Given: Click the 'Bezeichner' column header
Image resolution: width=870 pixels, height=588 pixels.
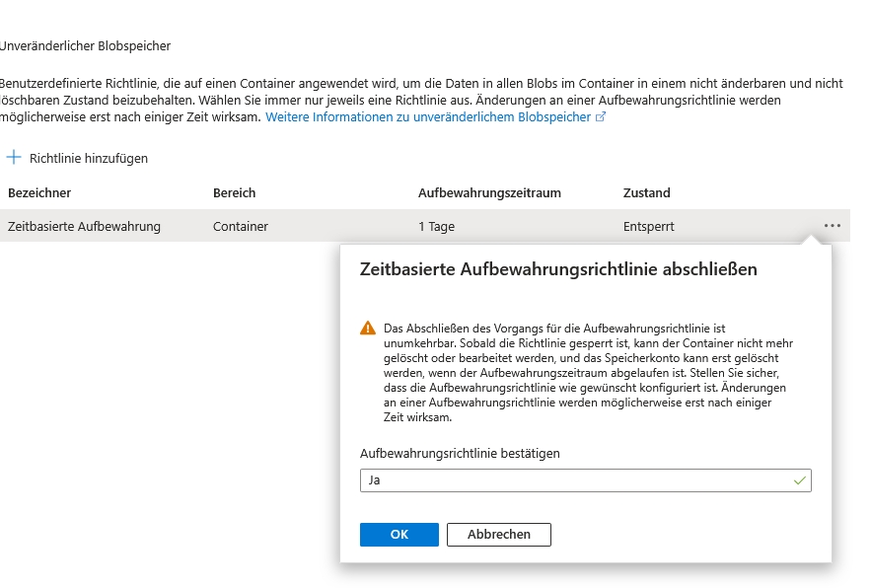Looking at the screenshot, I should click(x=39, y=193).
